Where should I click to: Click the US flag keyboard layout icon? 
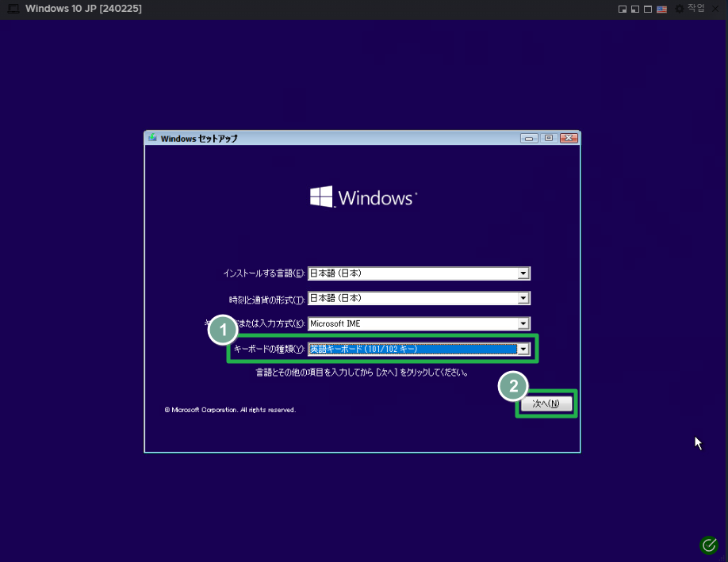661,9
